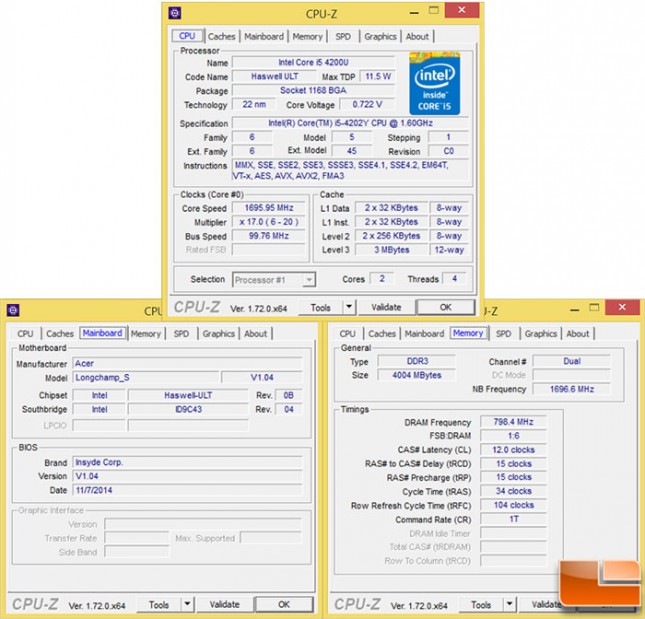Click the processor Name field Intel Core i5 4200U
The image size is (645, 619).
313,62
